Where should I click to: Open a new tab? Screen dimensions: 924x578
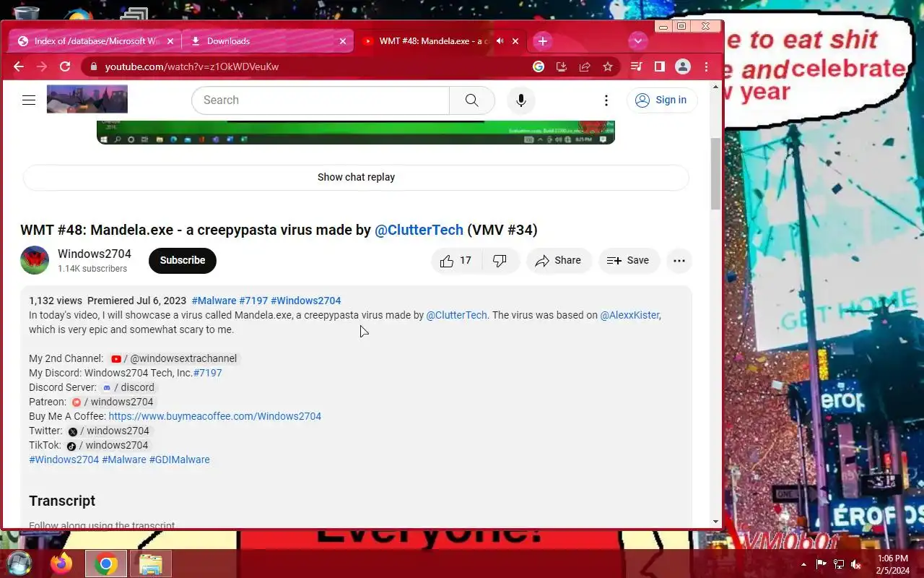[543, 41]
